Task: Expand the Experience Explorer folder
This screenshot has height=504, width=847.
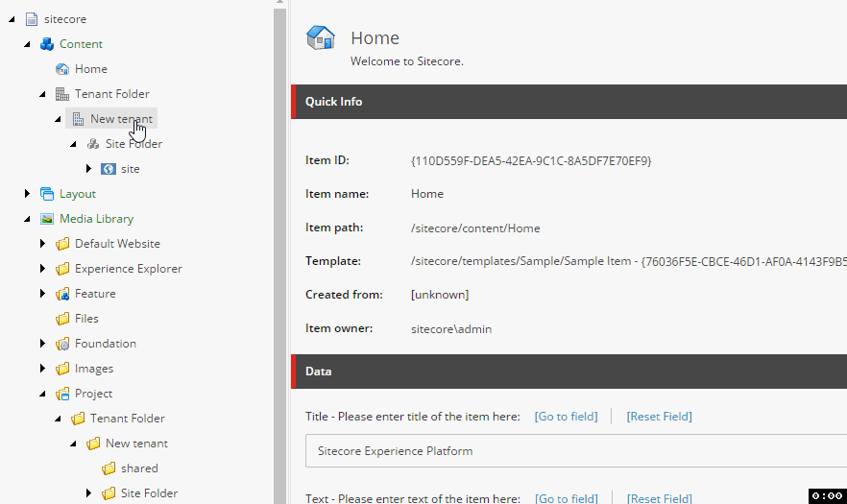Action: tap(42, 269)
